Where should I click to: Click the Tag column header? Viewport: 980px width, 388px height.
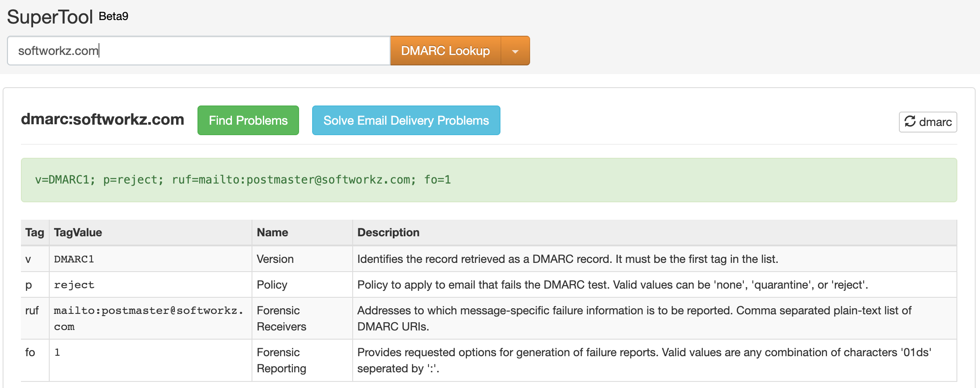(x=34, y=232)
